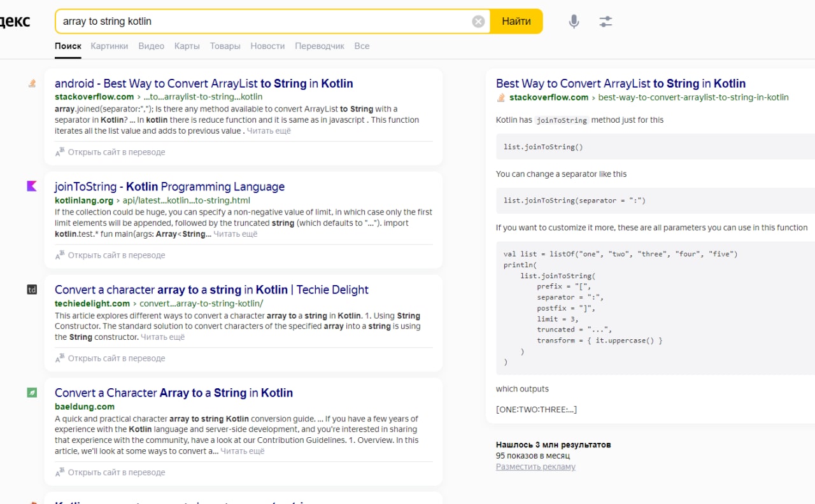Open 'android - Best Way to Convert ArrayList' result
Image resolution: width=815 pixels, height=504 pixels.
pyautogui.click(x=204, y=83)
